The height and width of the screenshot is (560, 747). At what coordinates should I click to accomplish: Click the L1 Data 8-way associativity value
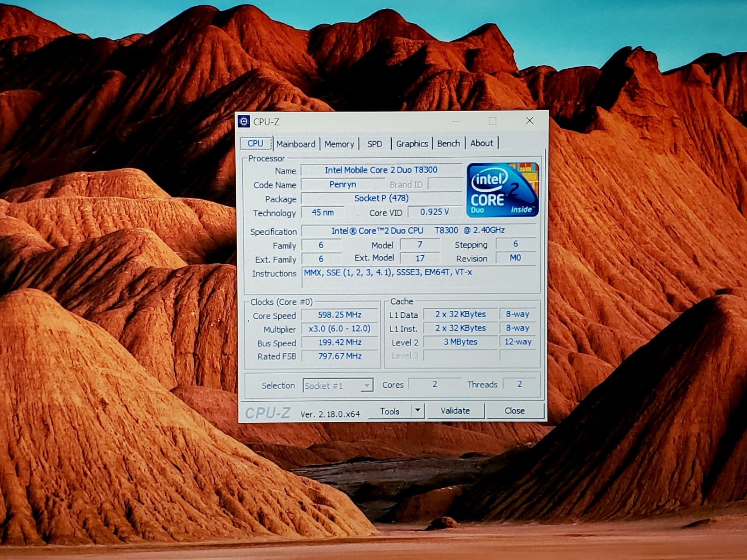[518, 315]
